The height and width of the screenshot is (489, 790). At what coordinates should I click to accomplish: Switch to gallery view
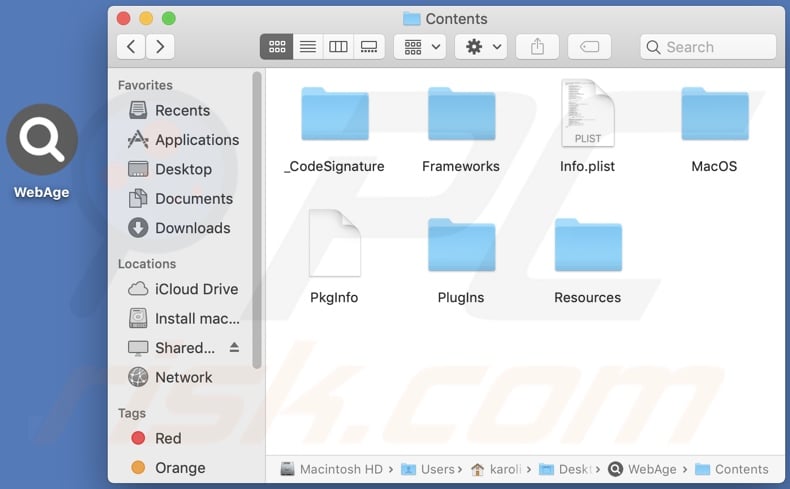pos(369,47)
